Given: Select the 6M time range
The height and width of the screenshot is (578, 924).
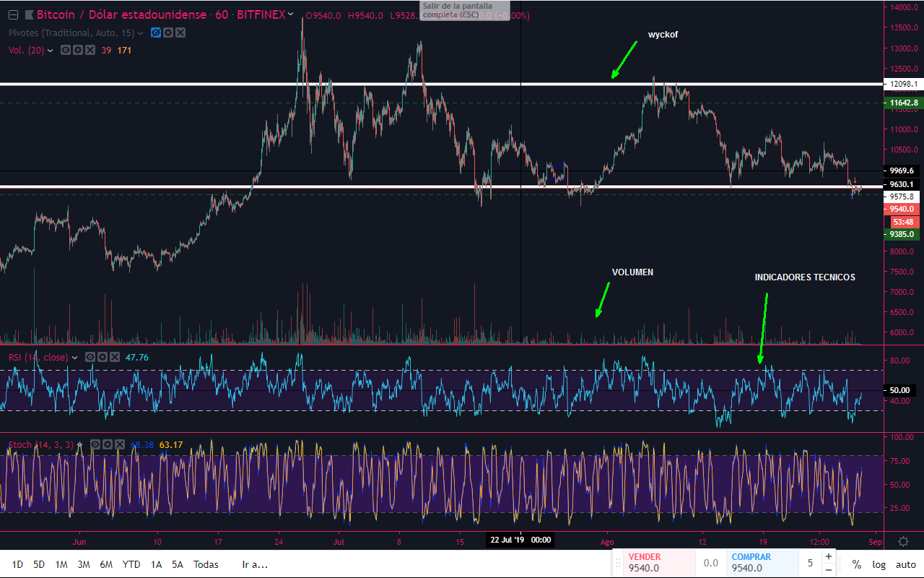Looking at the screenshot, I should [106, 564].
